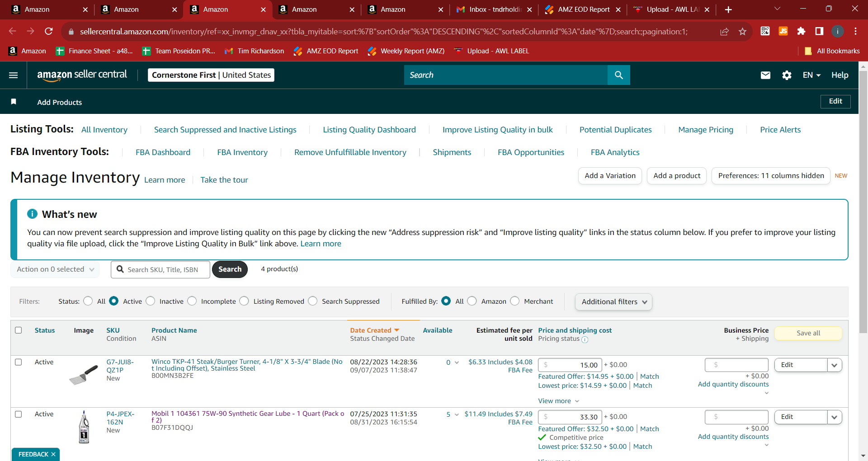Open the browser side panel icon

[x=819, y=31]
